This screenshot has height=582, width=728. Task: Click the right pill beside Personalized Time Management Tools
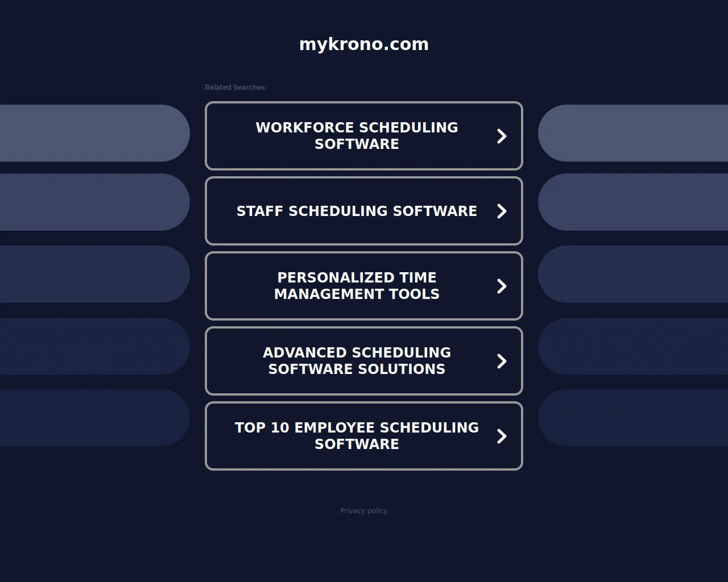pos(633,274)
